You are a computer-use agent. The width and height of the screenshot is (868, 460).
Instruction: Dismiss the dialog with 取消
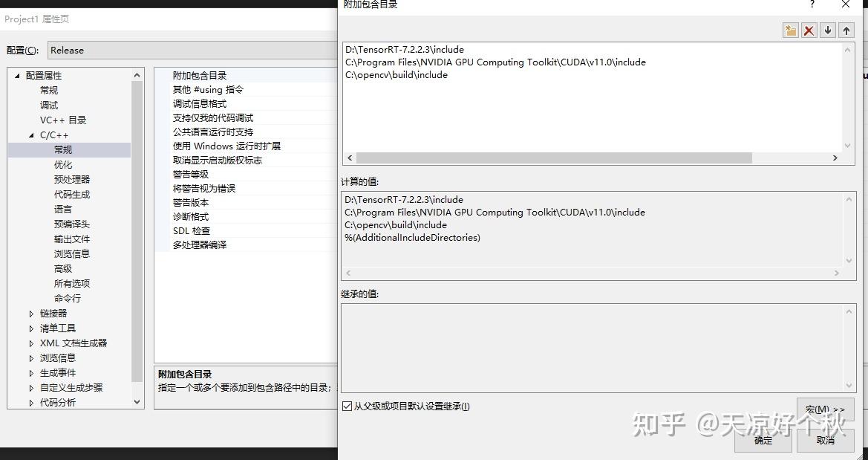click(825, 440)
